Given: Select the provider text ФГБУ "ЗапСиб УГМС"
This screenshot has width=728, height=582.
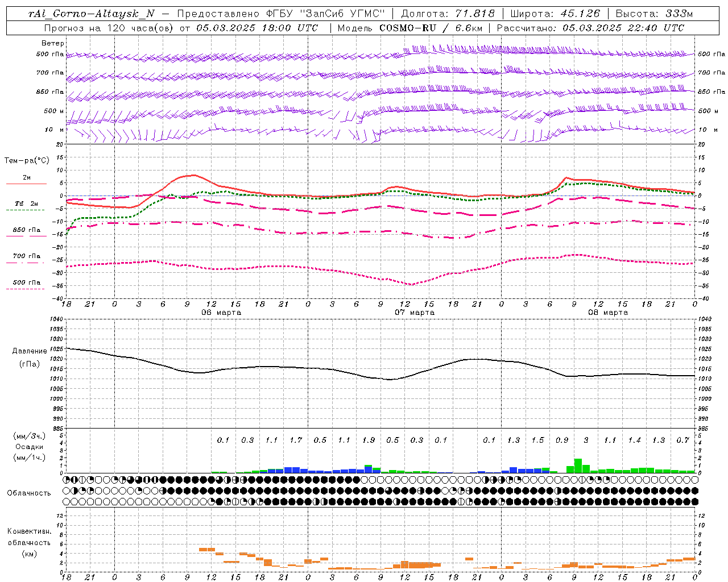Looking at the screenshot, I should [x=326, y=14].
